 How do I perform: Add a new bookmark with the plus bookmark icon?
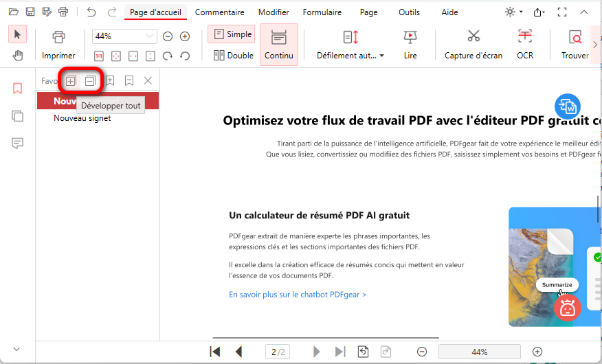click(x=110, y=80)
